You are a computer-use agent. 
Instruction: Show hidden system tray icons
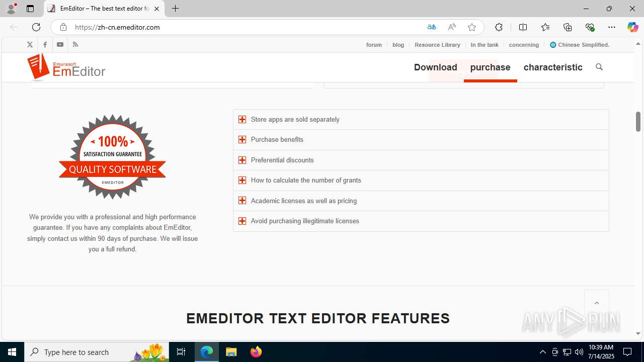pyautogui.click(x=542, y=352)
